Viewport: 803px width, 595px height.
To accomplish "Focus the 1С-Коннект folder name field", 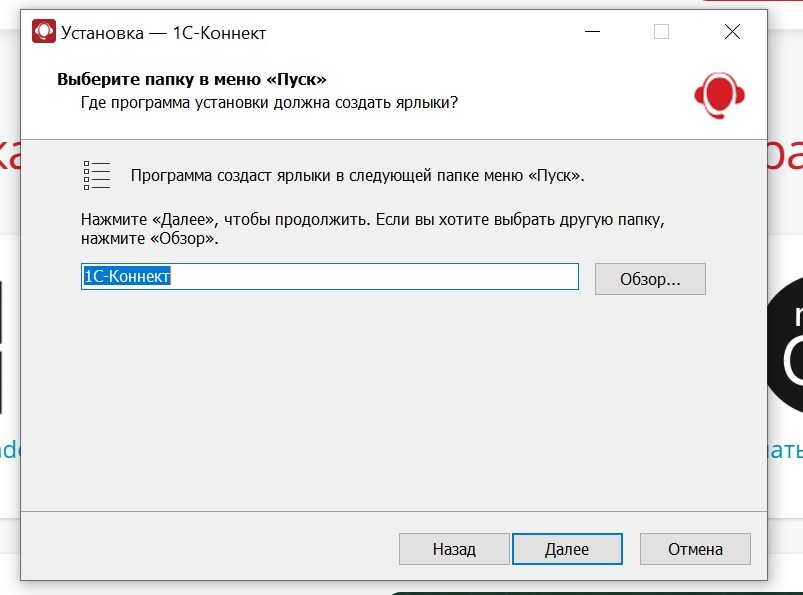I will click(x=330, y=277).
